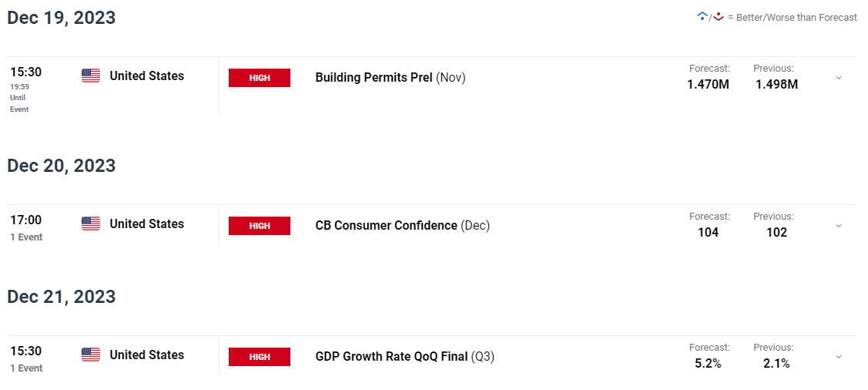The width and height of the screenshot is (868, 390).
Task: Click the red worse-than-forecast legend icon
Action: pos(719,17)
